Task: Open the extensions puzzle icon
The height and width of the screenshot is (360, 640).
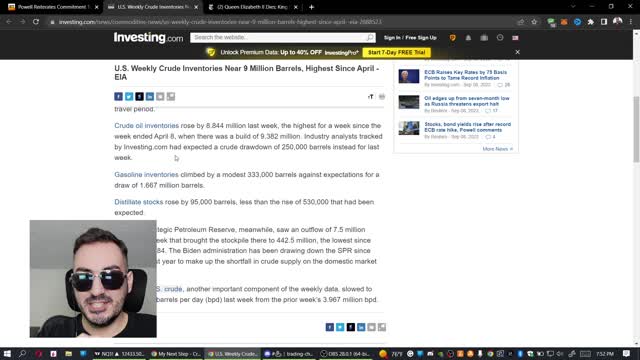Action: coord(591,22)
